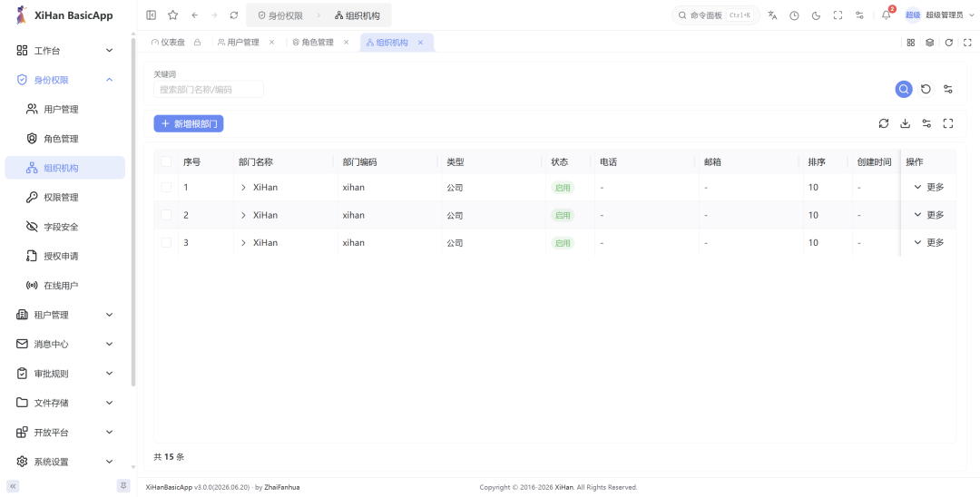Viewport: 980px width, 497px height.
Task: Expand the 文件存储 sidebar menu
Action: [65, 403]
